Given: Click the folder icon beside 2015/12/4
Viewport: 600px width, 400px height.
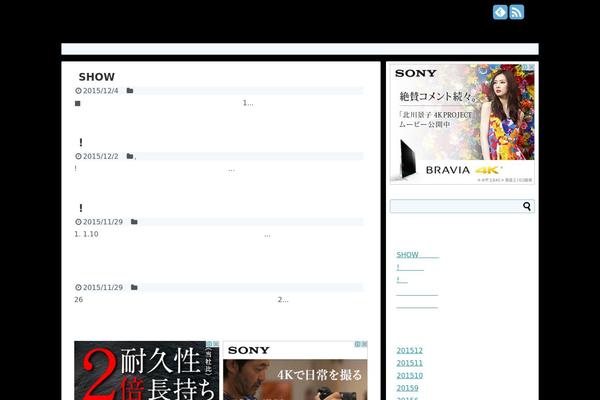Looking at the screenshot, I should click(130, 91).
